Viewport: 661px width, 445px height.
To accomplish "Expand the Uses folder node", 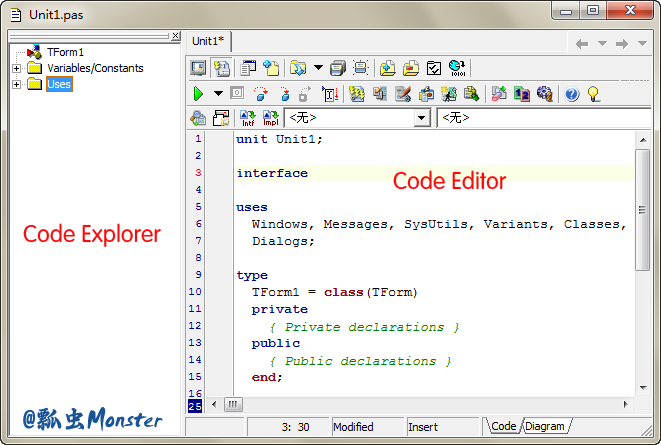I will [x=17, y=84].
